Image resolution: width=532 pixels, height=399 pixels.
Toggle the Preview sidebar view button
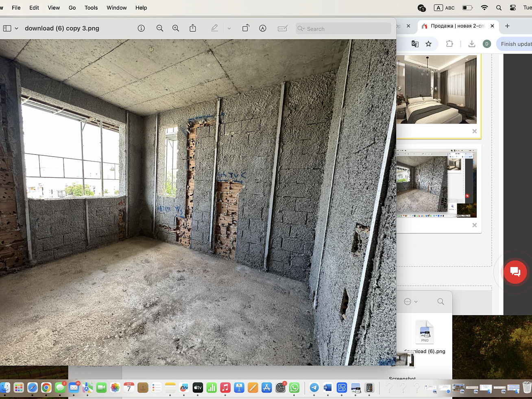[x=7, y=28]
